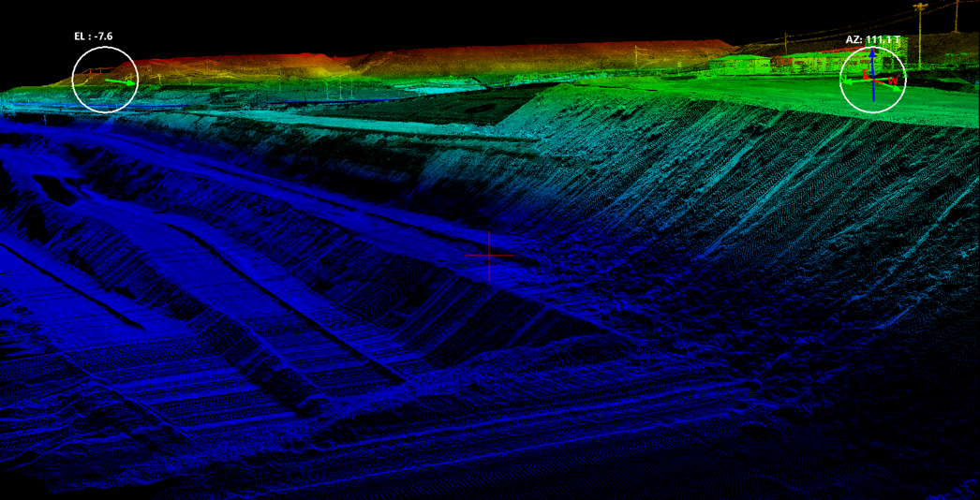Click the red crosshair at view center
The width and height of the screenshot is (980, 500).
click(x=489, y=255)
